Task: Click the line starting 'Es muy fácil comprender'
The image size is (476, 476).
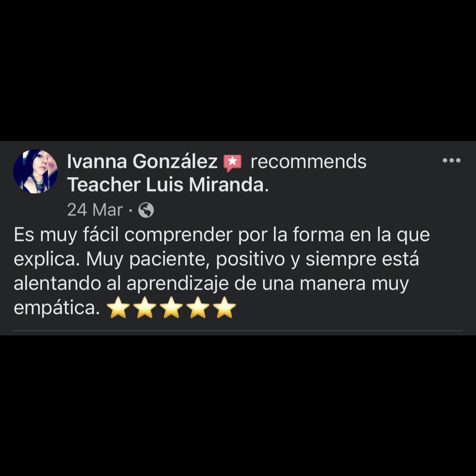Action: click(x=222, y=235)
